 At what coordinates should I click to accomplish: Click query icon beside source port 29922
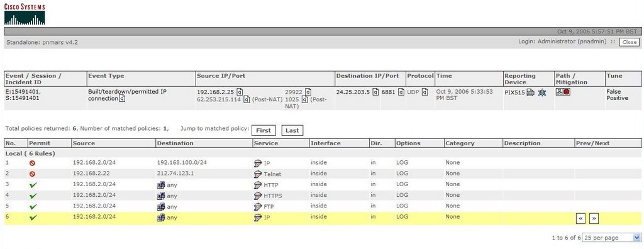[x=308, y=92]
